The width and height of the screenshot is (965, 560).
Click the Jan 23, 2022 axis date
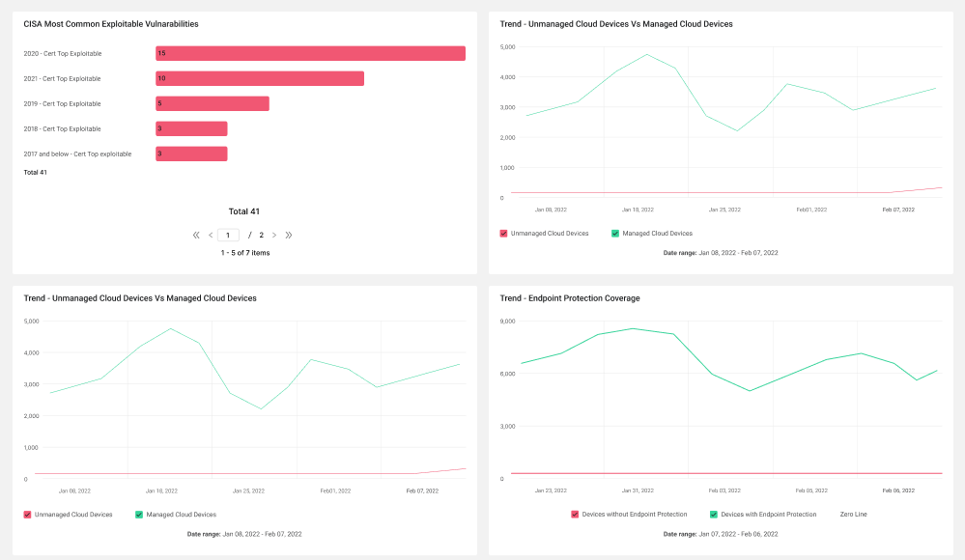point(551,491)
